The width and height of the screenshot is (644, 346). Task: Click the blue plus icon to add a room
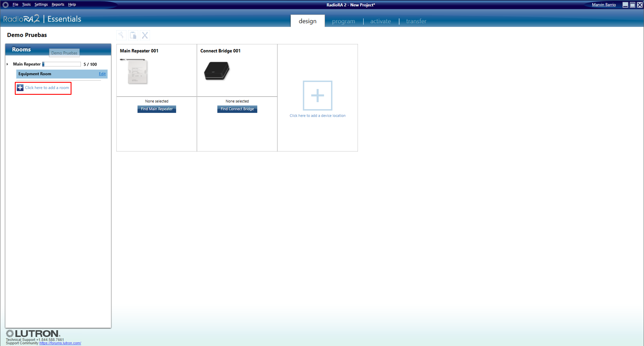(x=20, y=88)
